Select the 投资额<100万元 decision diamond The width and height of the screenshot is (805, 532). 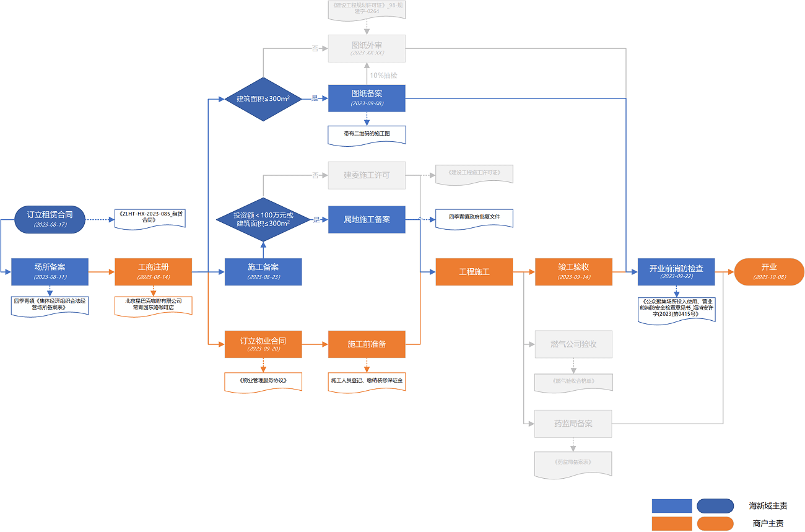click(263, 219)
